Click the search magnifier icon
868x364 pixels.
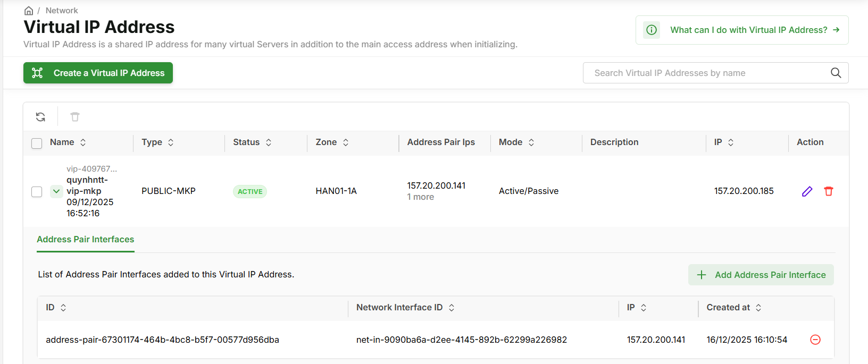point(836,73)
